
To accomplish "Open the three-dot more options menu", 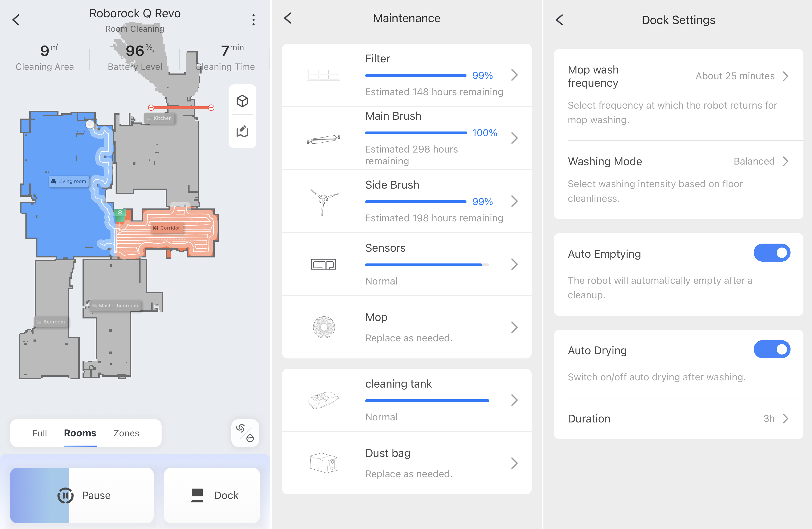I will [253, 20].
